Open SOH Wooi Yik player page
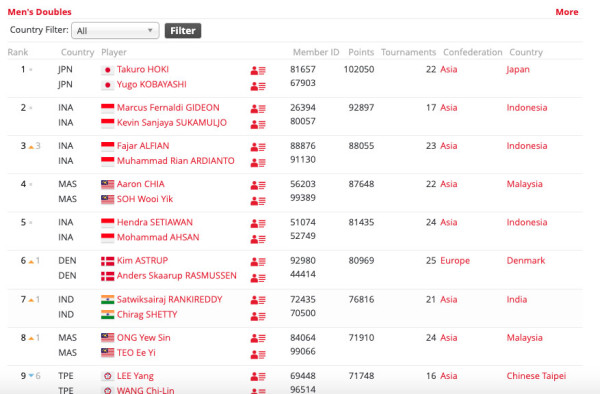Image resolution: width=600 pixels, height=394 pixels. [145, 199]
